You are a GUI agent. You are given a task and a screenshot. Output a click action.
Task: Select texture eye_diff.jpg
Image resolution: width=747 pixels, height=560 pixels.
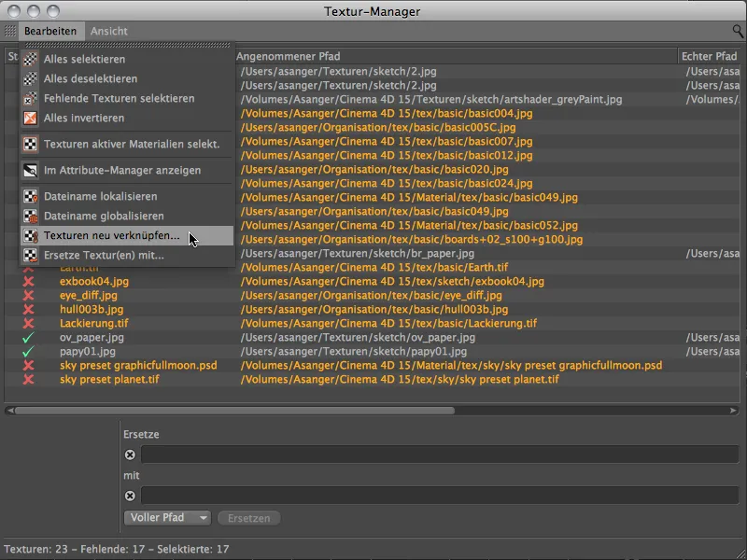click(x=89, y=295)
